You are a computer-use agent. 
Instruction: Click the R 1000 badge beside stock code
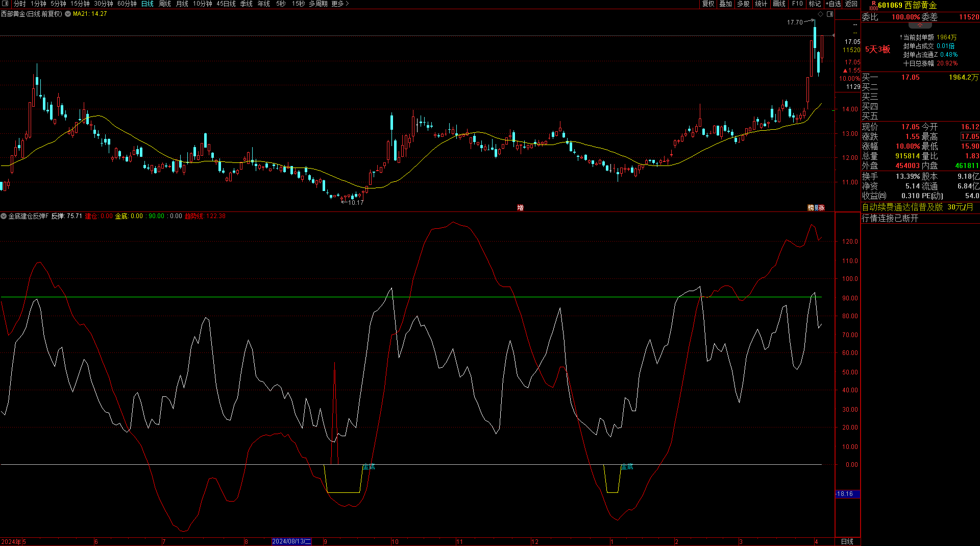point(873,6)
